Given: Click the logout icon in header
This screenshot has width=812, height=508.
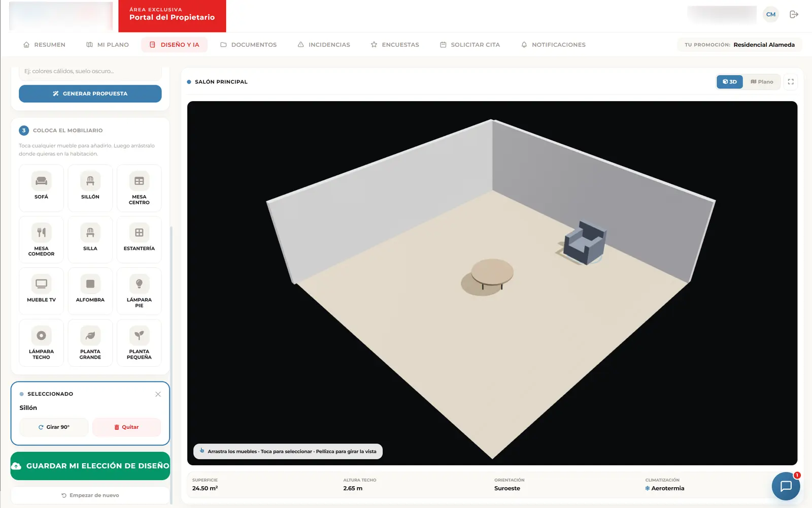Looking at the screenshot, I should click(794, 14).
